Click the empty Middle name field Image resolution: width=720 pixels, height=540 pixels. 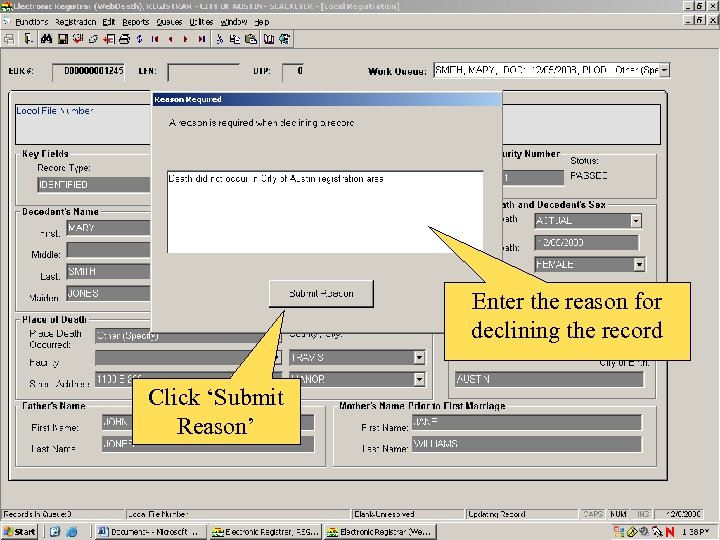108,250
